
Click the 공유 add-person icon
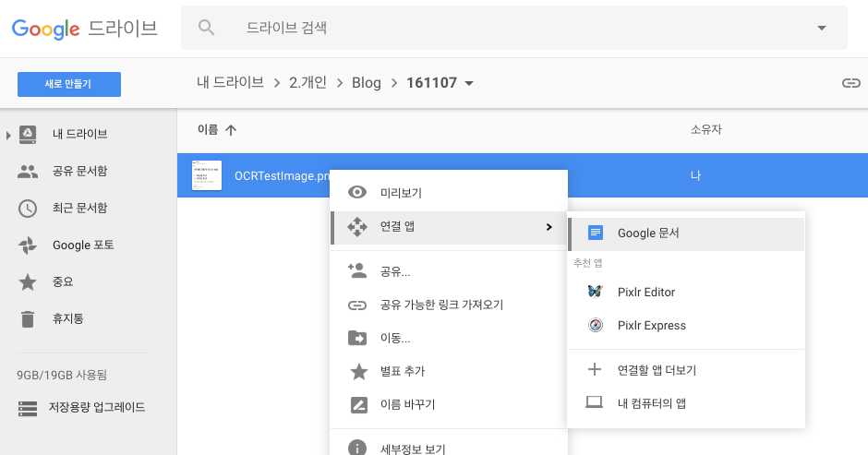pos(357,270)
